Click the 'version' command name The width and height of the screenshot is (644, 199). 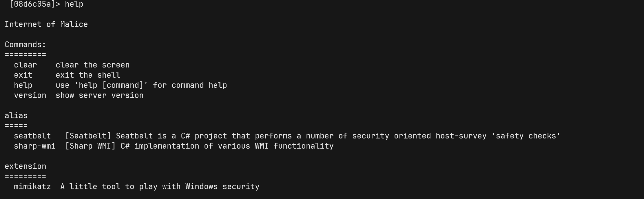(30, 95)
